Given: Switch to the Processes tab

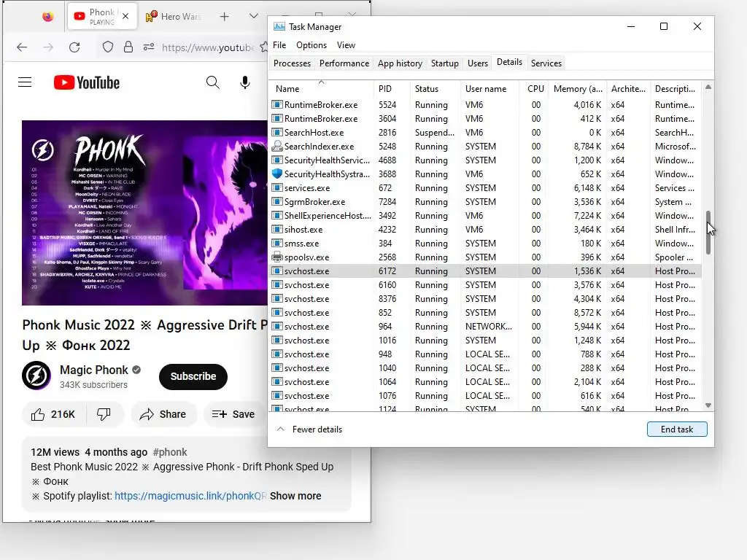Looking at the screenshot, I should (292, 63).
